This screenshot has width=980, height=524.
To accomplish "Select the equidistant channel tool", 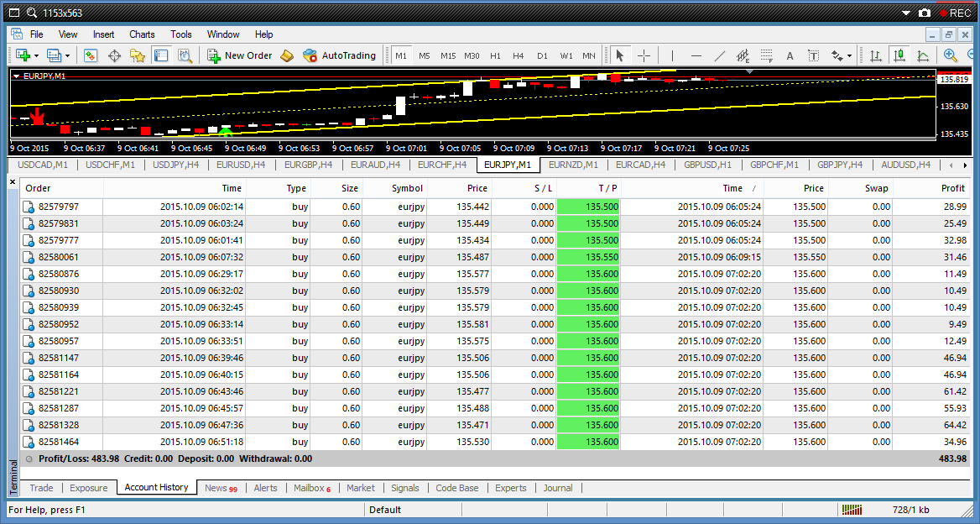I will pos(743,55).
